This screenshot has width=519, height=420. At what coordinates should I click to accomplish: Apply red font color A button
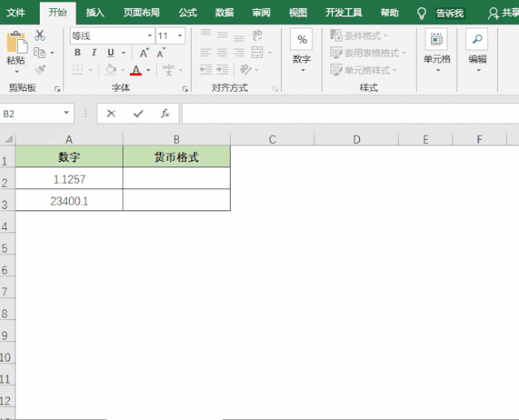[136, 70]
